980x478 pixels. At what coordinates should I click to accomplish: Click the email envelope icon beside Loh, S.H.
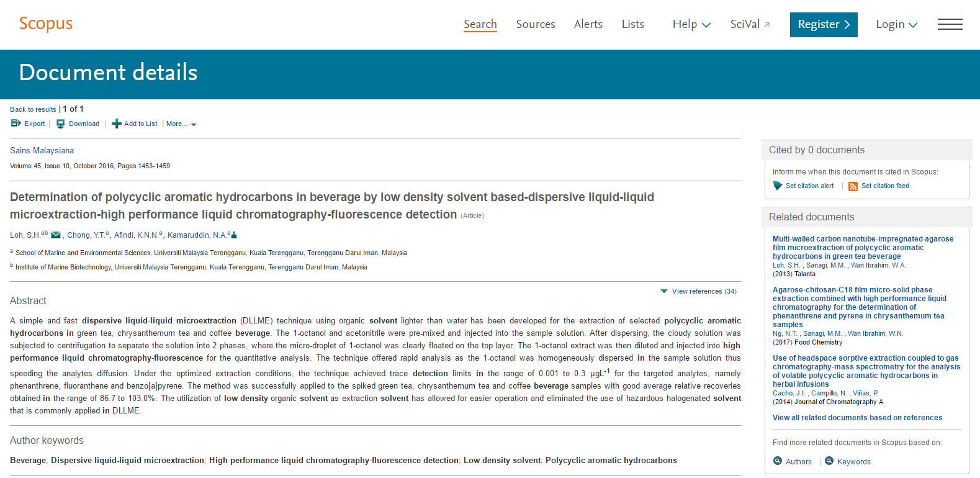(x=56, y=235)
